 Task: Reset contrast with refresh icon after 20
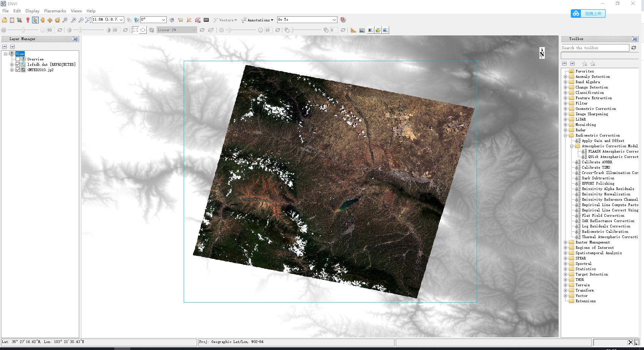[x=125, y=30]
